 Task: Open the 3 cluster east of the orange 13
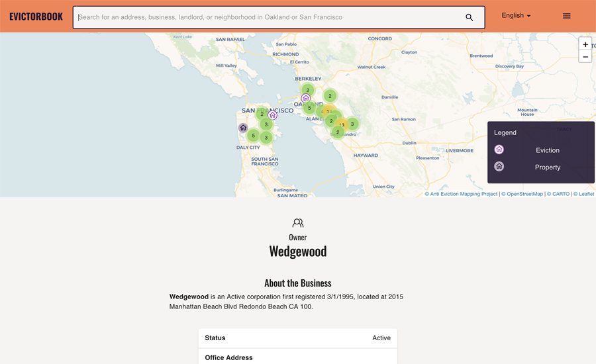coord(352,124)
